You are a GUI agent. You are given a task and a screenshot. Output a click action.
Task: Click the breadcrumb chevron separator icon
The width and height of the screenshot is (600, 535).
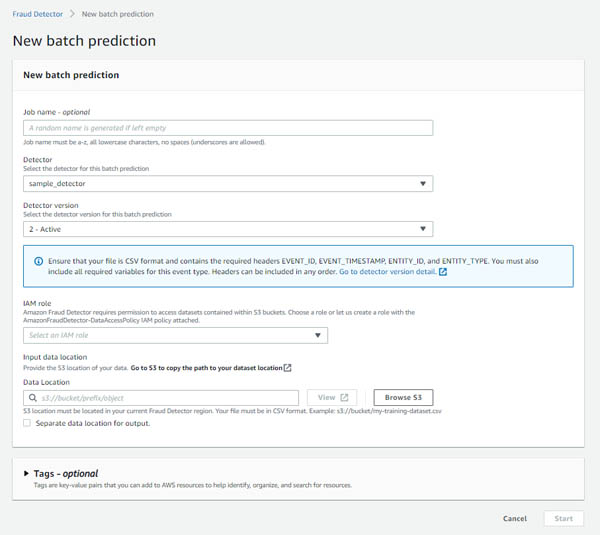click(72, 14)
